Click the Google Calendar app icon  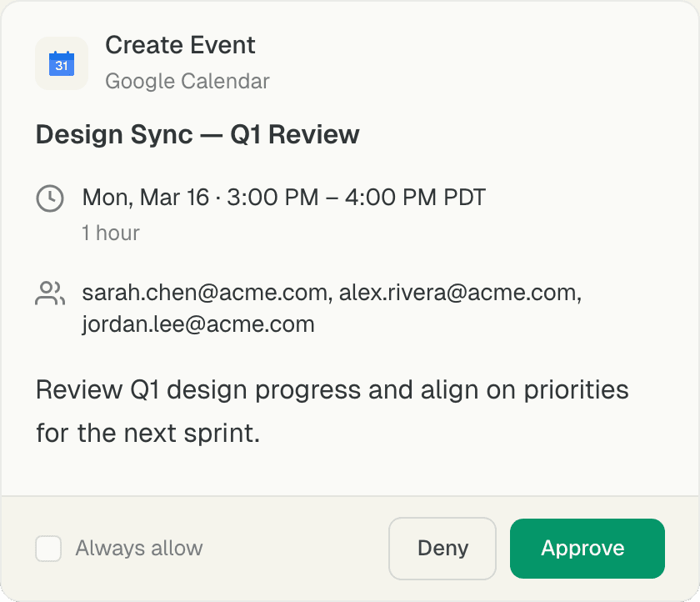point(62,63)
